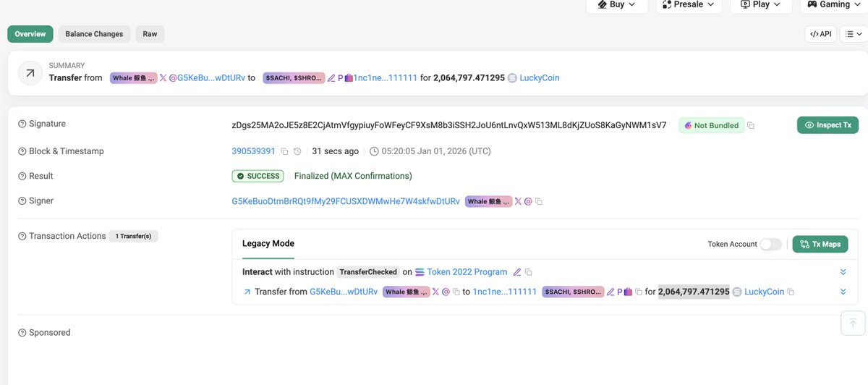Click the SUCCESS status badge
868x385 pixels.
(x=258, y=176)
